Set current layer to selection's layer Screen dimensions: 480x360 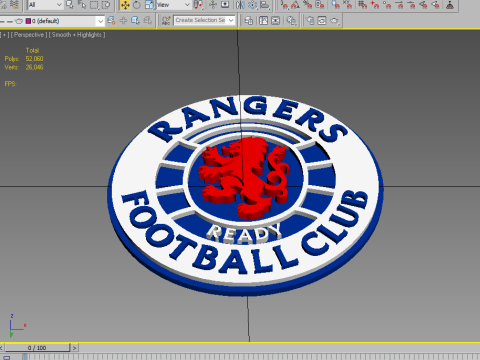[148, 21]
